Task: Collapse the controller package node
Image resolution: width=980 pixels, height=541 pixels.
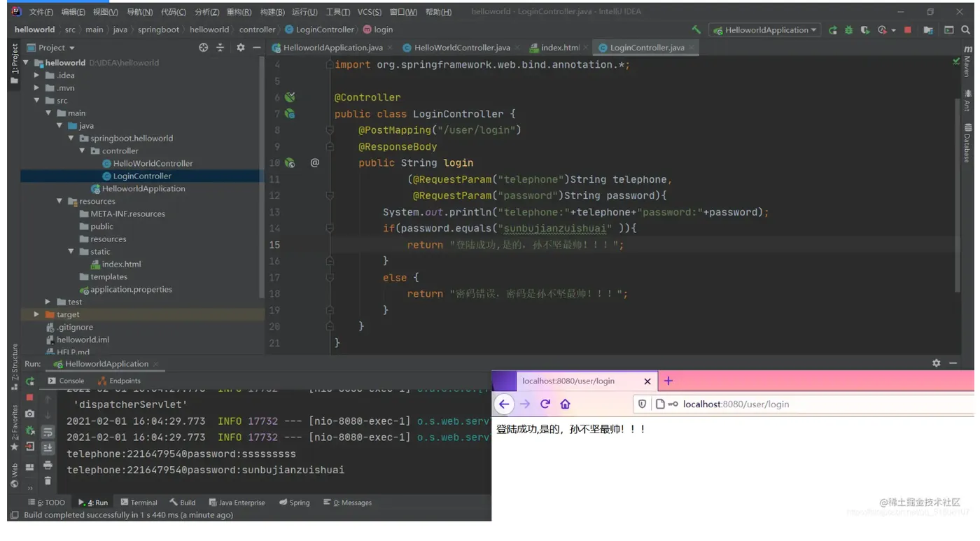Action: (82, 150)
